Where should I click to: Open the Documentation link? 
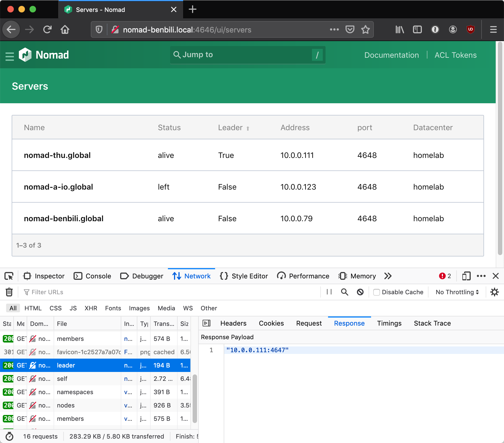[392, 55]
